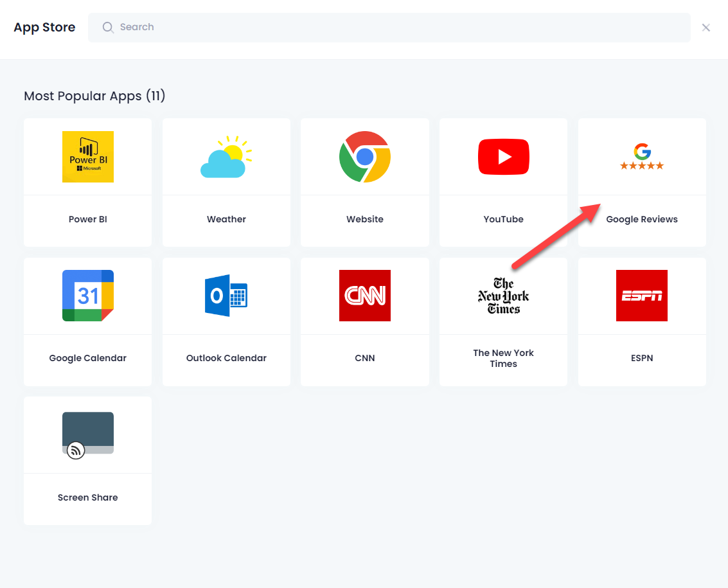This screenshot has height=588, width=728.
Task: Click the Weather label
Action: [x=226, y=219]
